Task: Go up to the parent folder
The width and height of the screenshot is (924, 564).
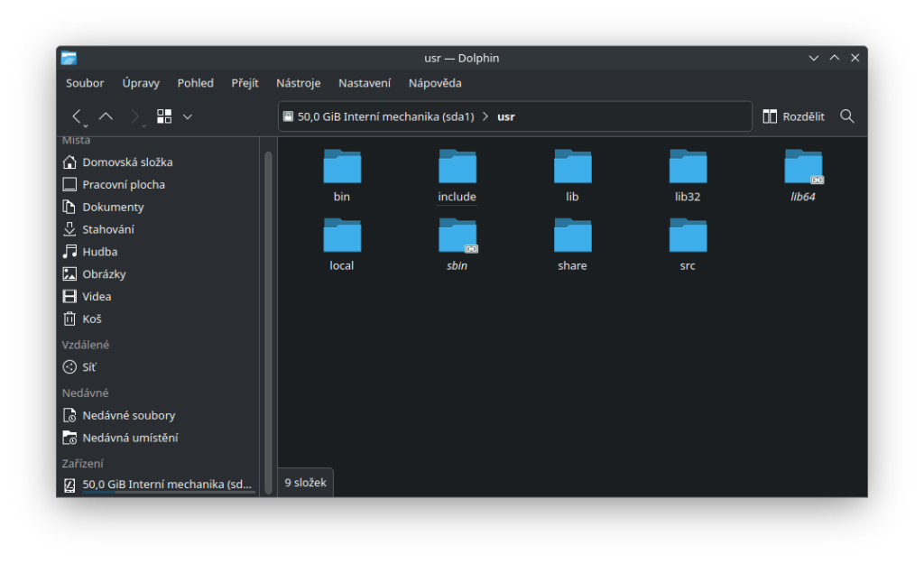Action: pos(106,116)
